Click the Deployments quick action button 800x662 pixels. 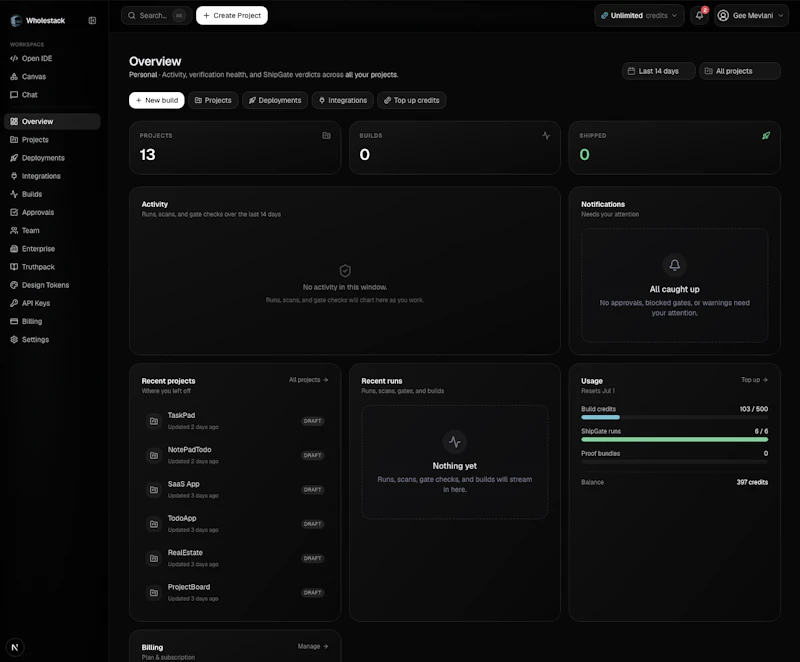pyautogui.click(x=275, y=100)
